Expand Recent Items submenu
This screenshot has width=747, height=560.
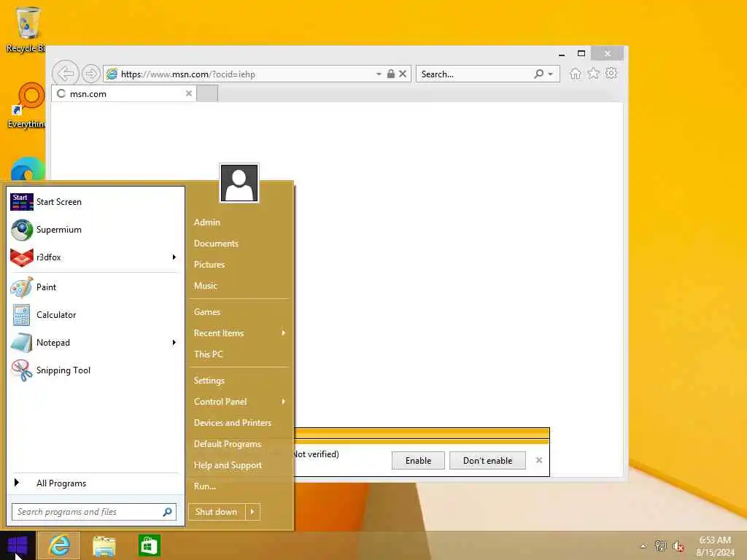[x=284, y=332]
